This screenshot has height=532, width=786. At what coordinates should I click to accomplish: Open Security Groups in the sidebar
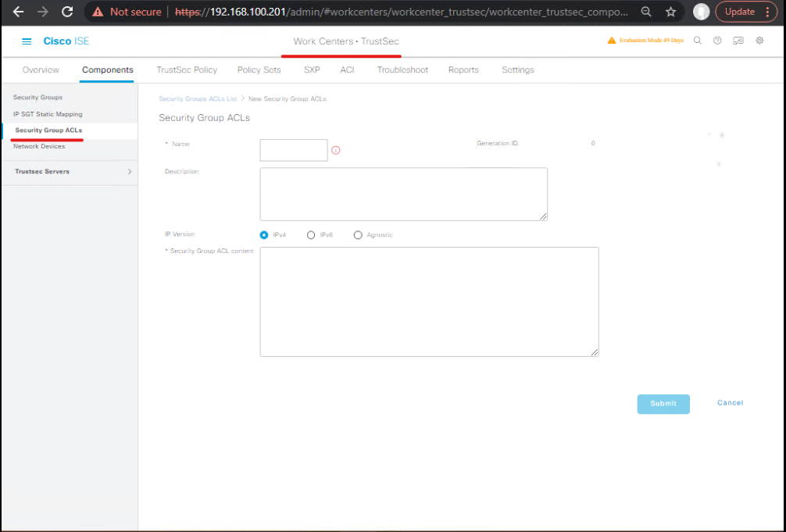[x=38, y=98]
